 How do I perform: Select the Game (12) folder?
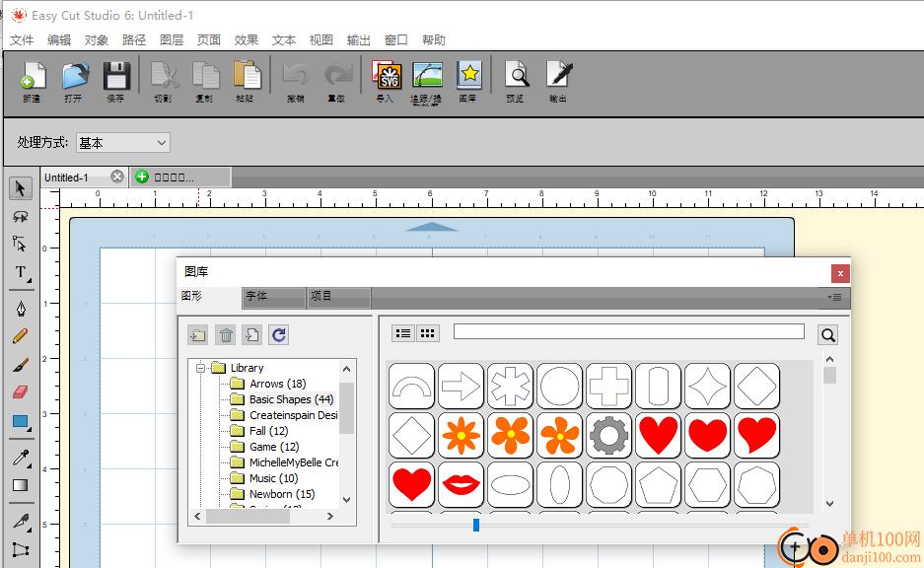click(274, 447)
